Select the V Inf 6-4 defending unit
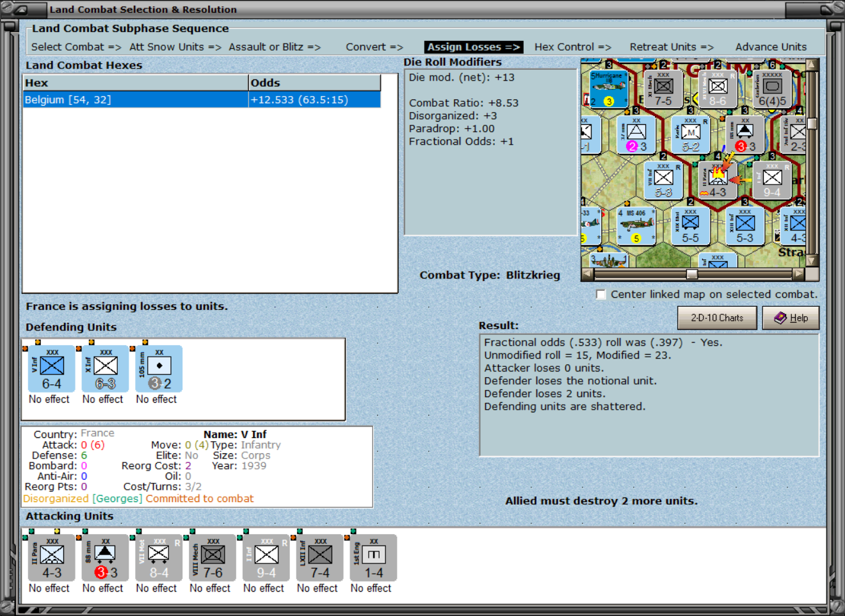This screenshot has height=616, width=845. [52, 369]
